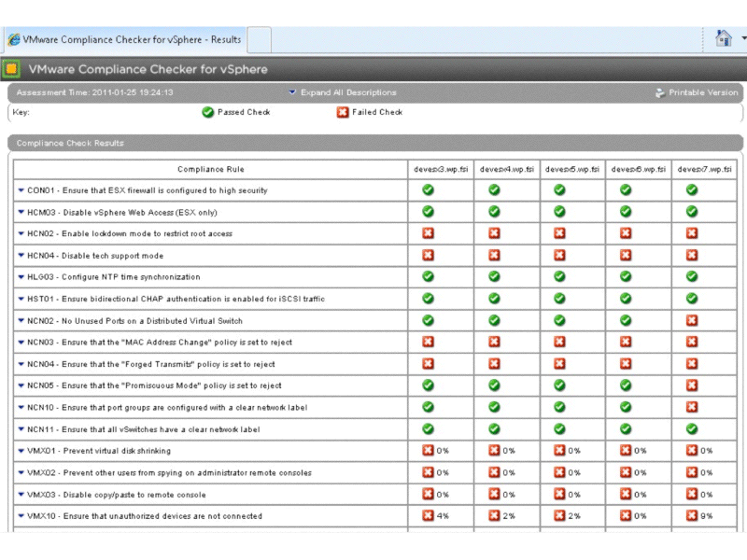Screen dimensions: 747x560
Task: Expand the NCN03 MAC Address Change rule
Action: pyautogui.click(x=21, y=342)
